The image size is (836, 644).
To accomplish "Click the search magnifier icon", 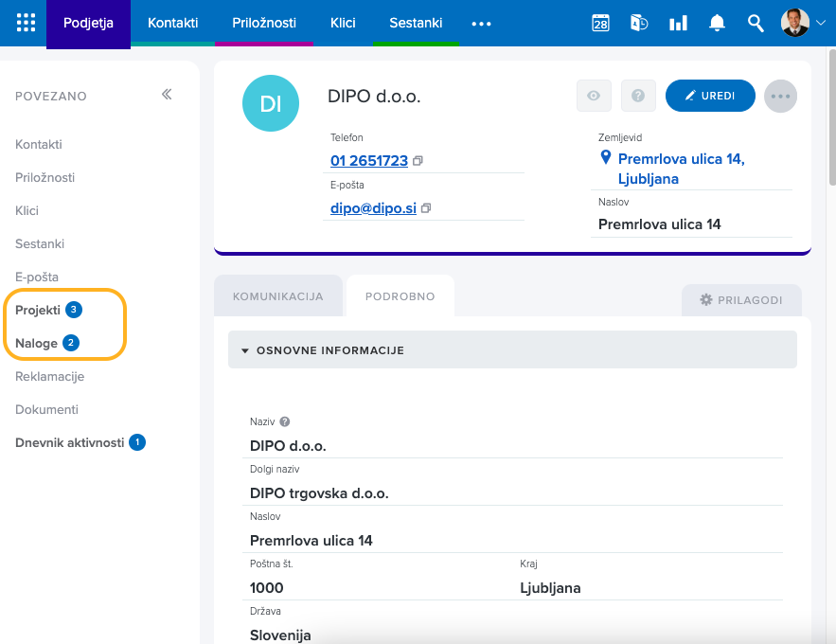I will pyautogui.click(x=755, y=24).
